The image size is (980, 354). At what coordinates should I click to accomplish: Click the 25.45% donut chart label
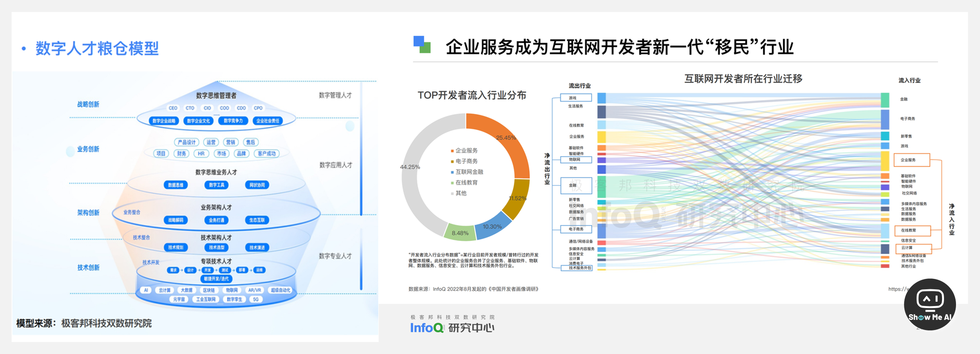pyautogui.click(x=506, y=137)
